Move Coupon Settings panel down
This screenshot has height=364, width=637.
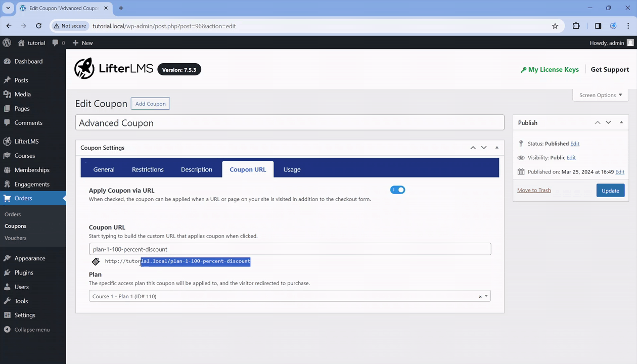pyautogui.click(x=484, y=148)
